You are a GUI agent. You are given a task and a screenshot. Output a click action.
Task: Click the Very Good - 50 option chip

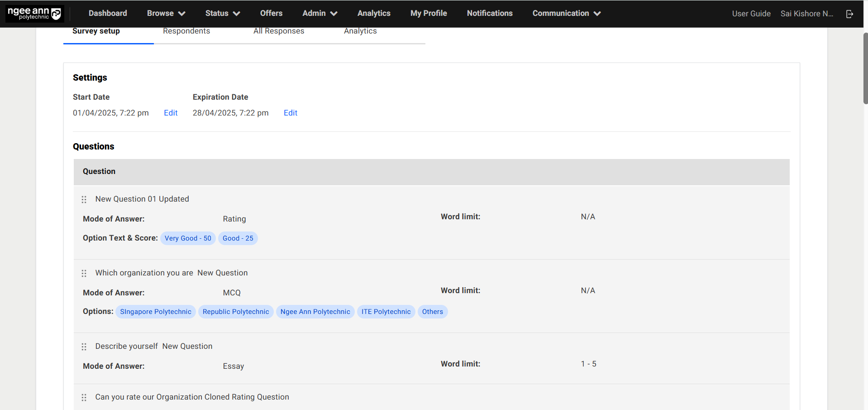188,238
